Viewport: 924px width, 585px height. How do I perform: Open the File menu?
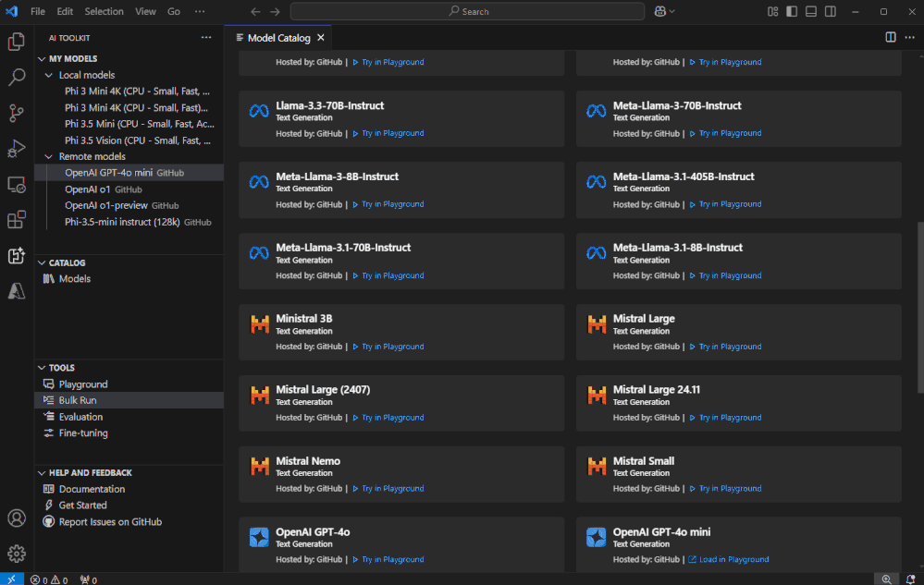pos(38,11)
